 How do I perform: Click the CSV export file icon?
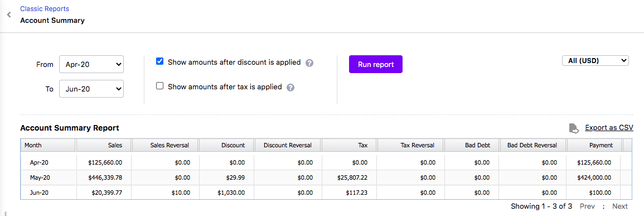574,128
